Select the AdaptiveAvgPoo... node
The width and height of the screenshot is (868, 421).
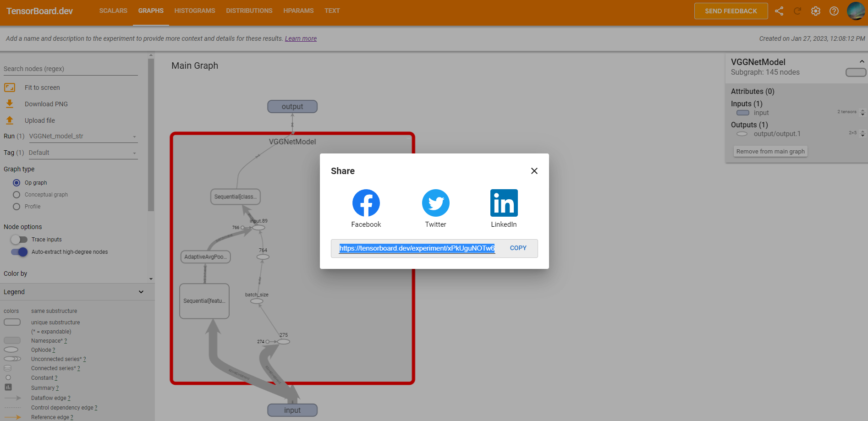205,257
